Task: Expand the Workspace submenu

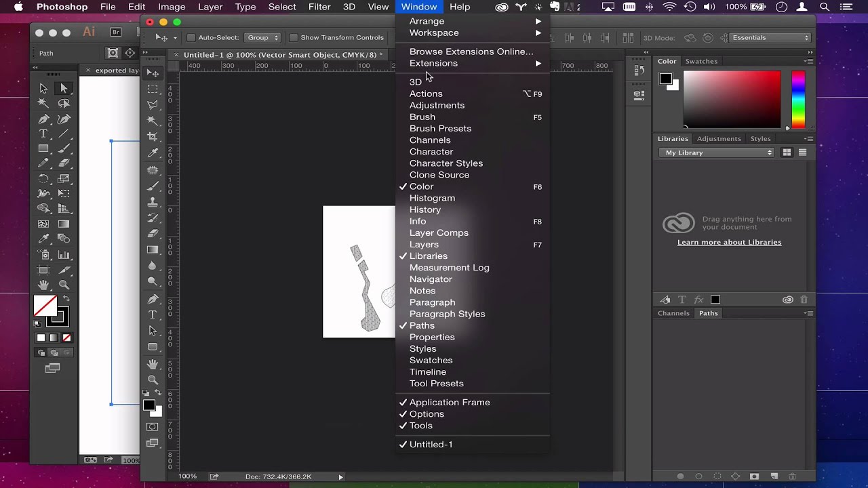Action: tap(472, 33)
